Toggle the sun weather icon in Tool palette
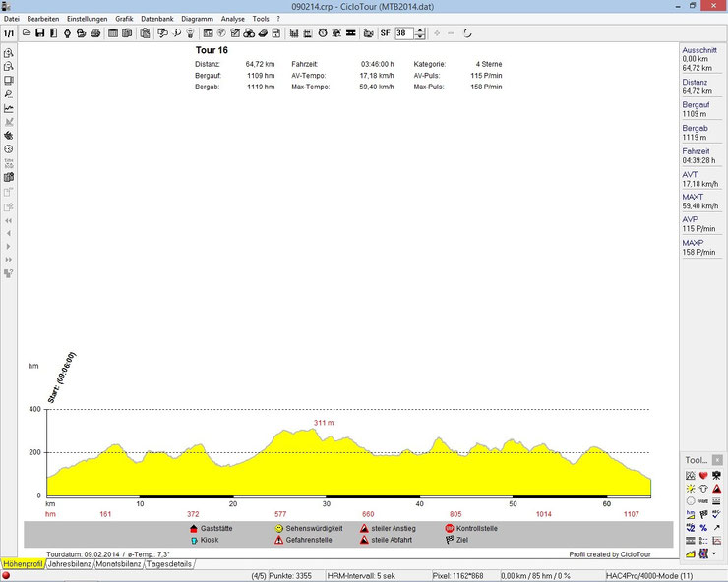The height and width of the screenshot is (582, 728). 691,489
